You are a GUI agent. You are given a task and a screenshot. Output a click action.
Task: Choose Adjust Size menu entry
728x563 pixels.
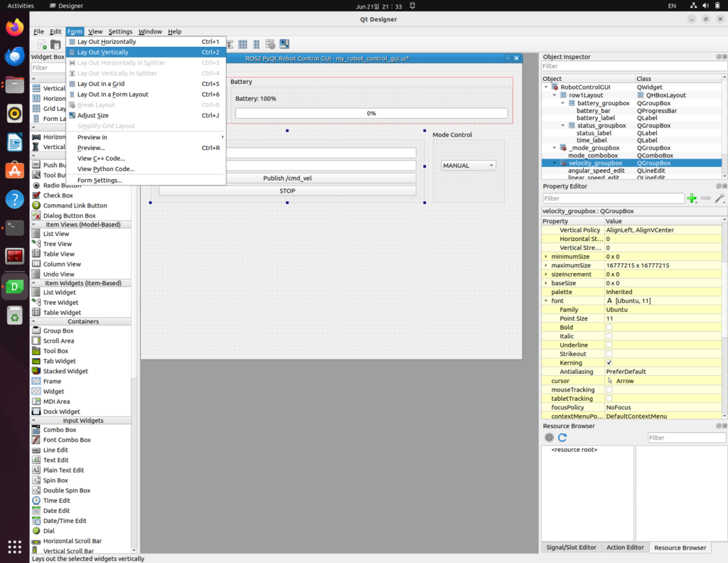[x=146, y=115]
